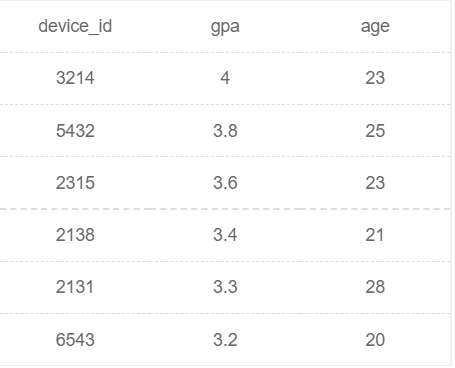This screenshot has height=368, width=455.
Task: Click the device_id column header
Action: pyautogui.click(x=75, y=26)
